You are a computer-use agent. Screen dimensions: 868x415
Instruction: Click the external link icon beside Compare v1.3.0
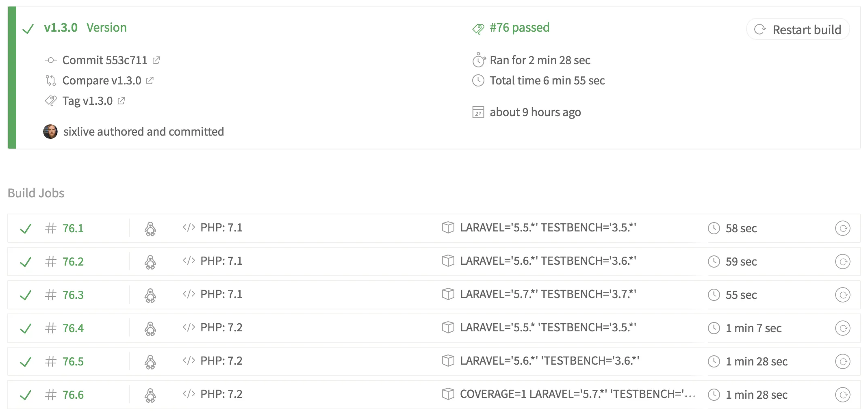pos(150,80)
